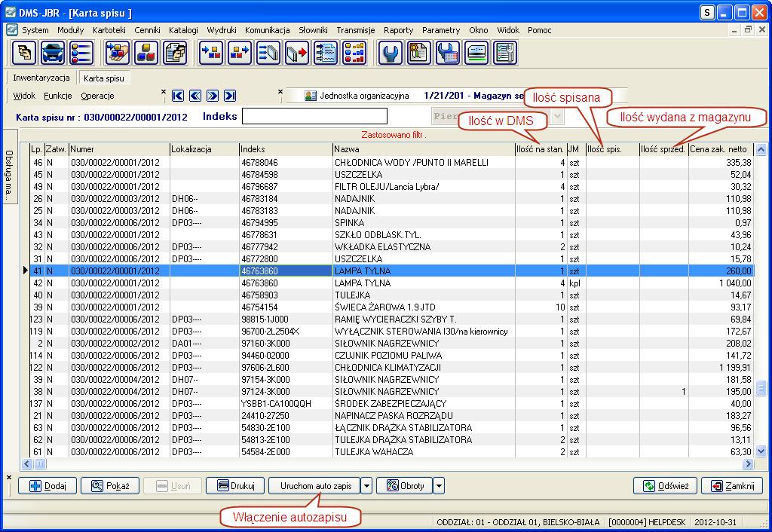772x532 pixels.
Task: Expand the Obroty dropdown arrow
Action: tap(439, 486)
